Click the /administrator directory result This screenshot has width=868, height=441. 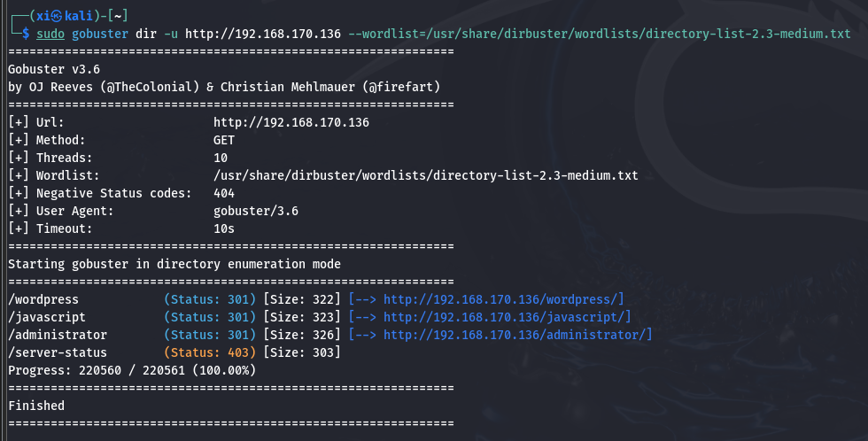click(x=58, y=335)
